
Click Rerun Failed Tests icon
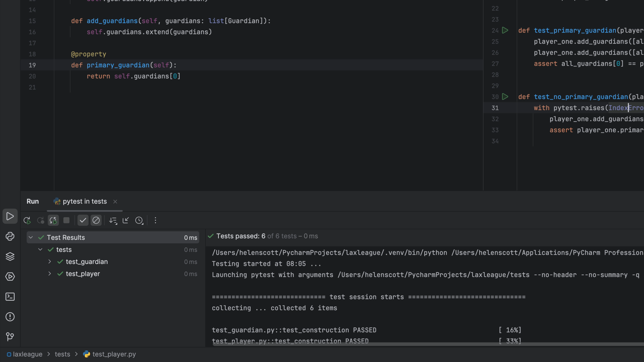(x=40, y=220)
